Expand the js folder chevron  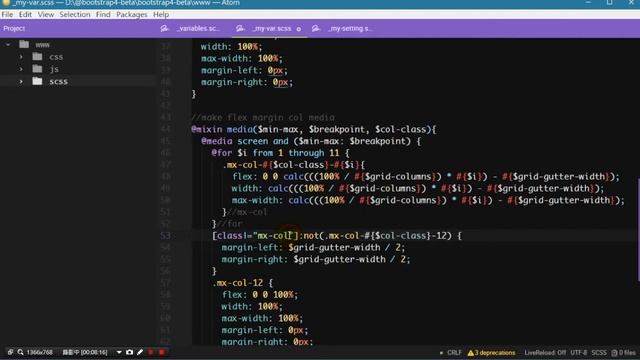pyautogui.click(x=21, y=69)
